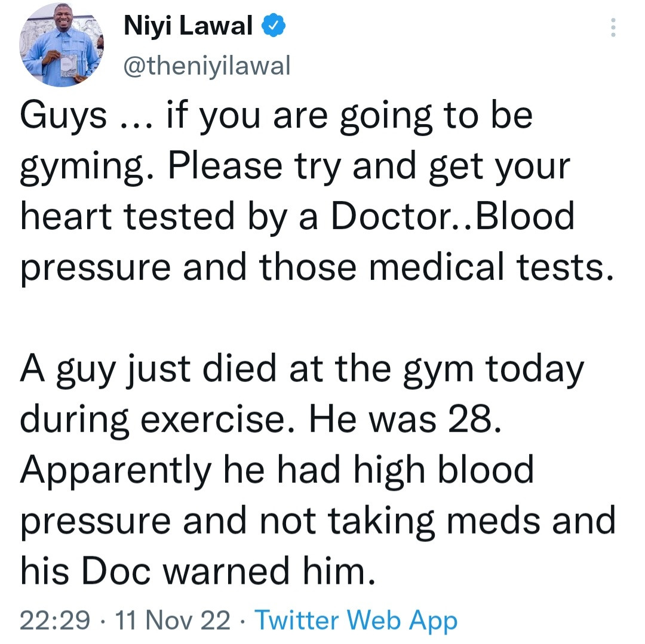The height and width of the screenshot is (644, 645).
Task: Click the display name Niyi Lawal
Action: point(188,27)
